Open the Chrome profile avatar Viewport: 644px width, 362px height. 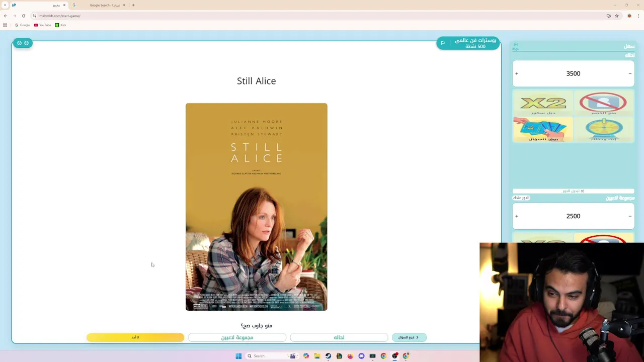point(629,16)
